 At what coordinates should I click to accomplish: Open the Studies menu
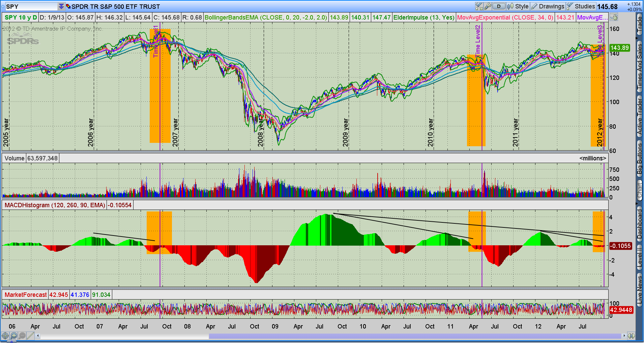[581, 6]
